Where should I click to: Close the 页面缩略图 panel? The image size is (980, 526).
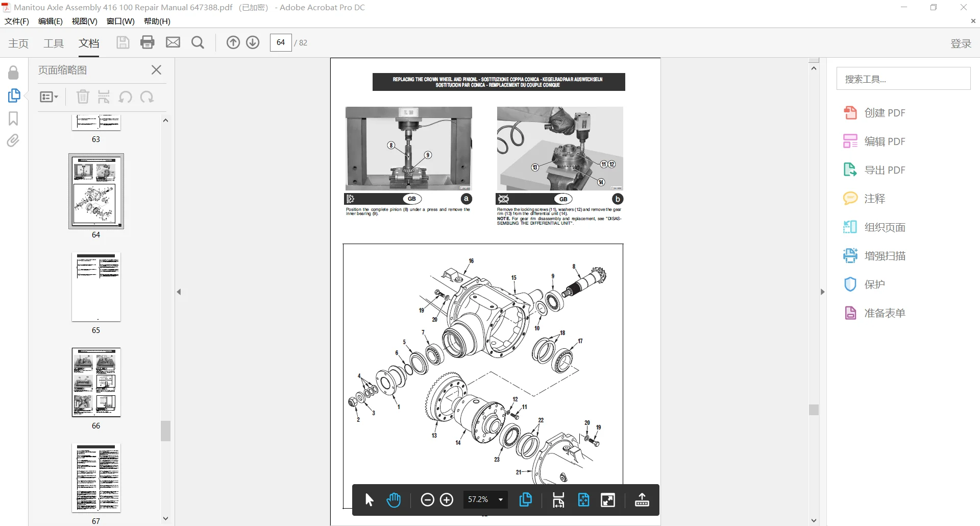click(157, 70)
